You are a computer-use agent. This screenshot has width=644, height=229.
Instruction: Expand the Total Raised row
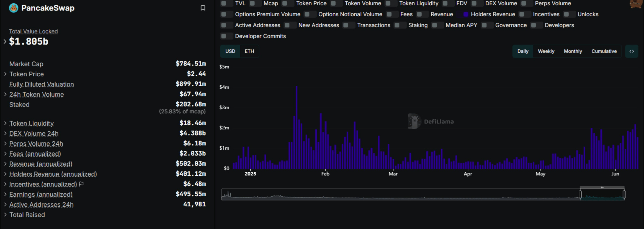(x=5, y=215)
